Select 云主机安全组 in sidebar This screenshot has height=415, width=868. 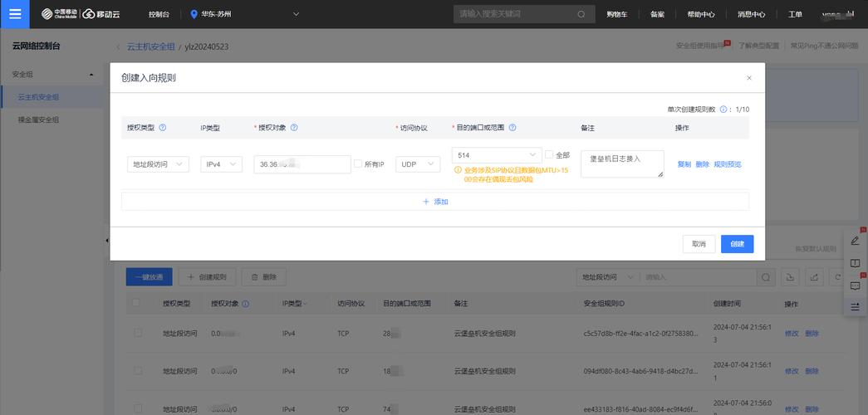tap(53, 97)
